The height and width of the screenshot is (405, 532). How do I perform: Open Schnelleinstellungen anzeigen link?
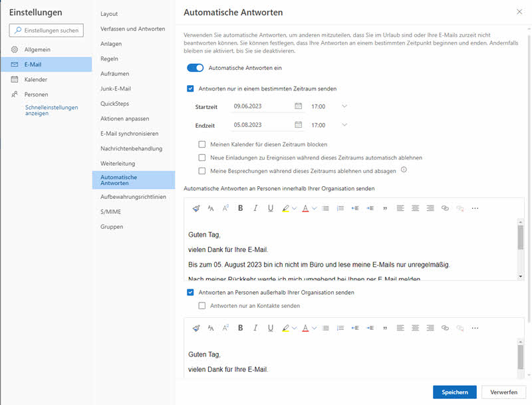52,110
